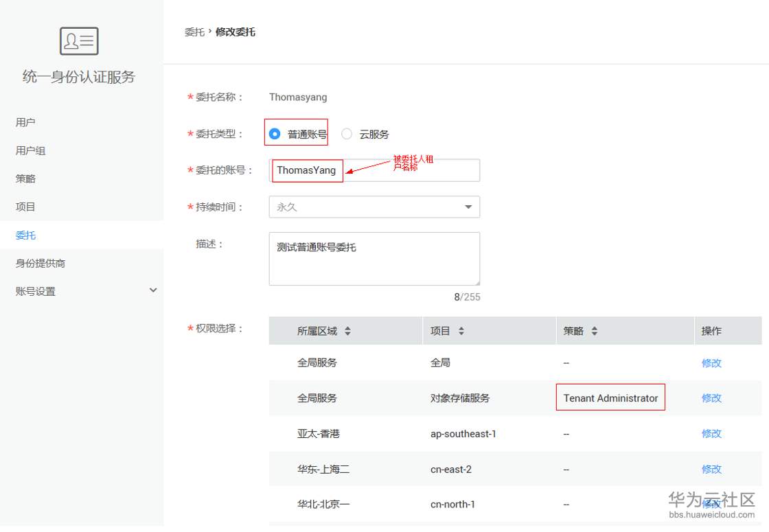
Task: Click the cn-north-1 project cell
Action: pyautogui.click(x=452, y=505)
